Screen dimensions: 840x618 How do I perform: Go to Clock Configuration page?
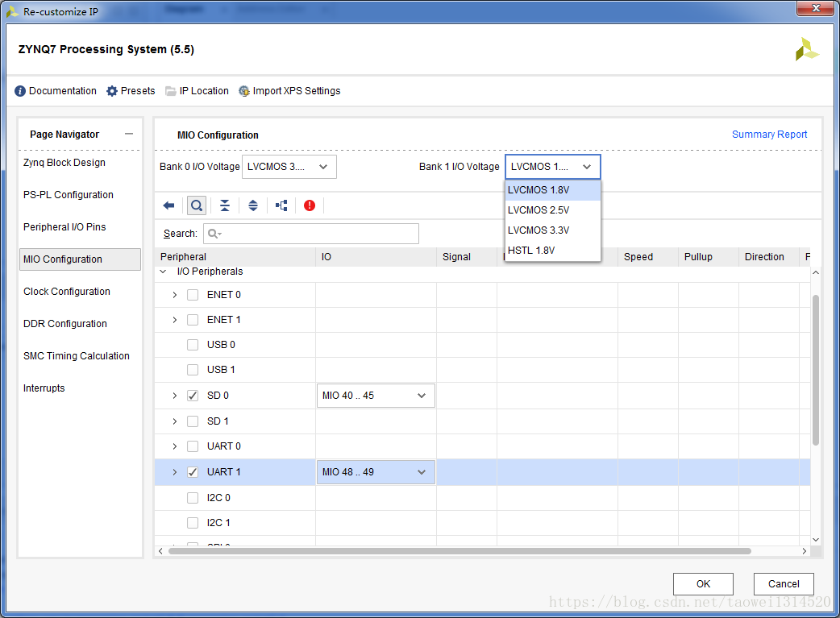(67, 292)
